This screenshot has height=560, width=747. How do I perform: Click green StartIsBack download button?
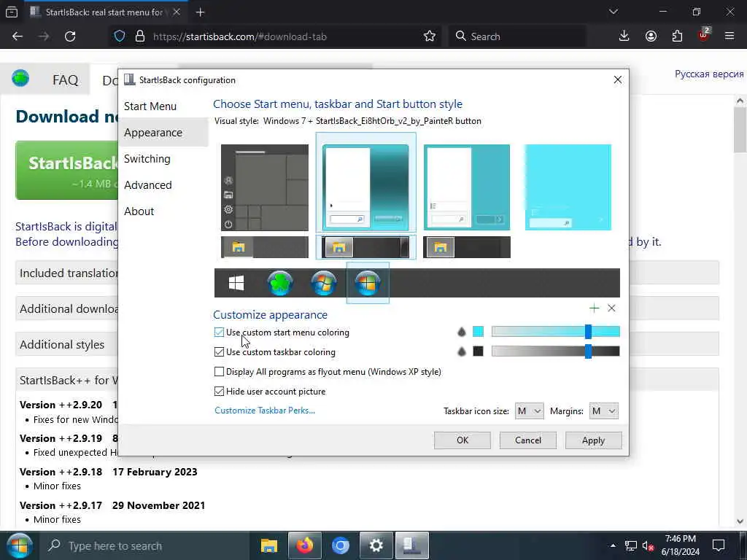point(67,170)
